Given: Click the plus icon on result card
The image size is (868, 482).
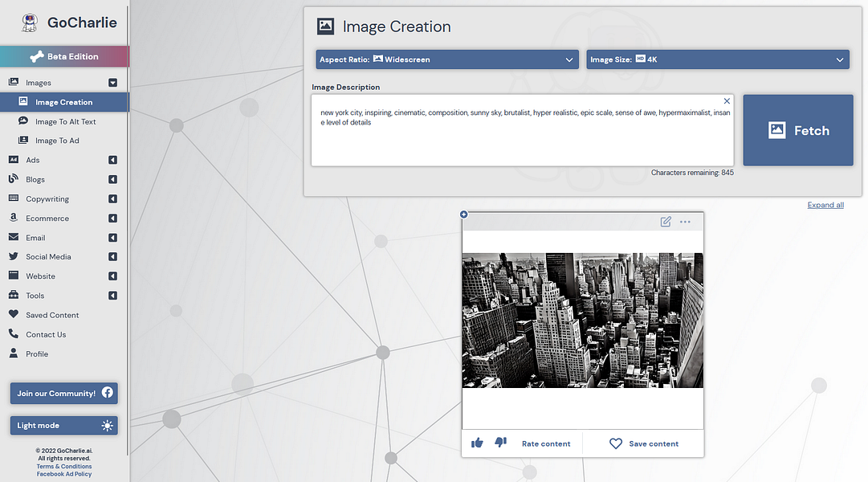Looking at the screenshot, I should (464, 214).
